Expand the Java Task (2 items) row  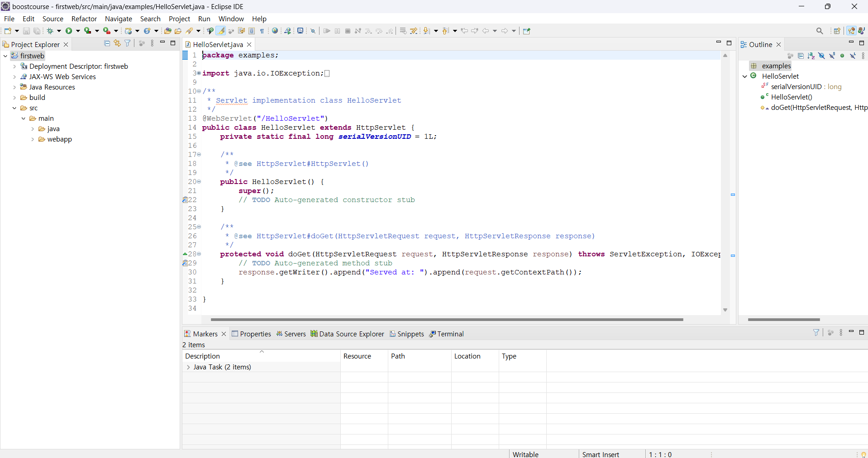tap(188, 367)
